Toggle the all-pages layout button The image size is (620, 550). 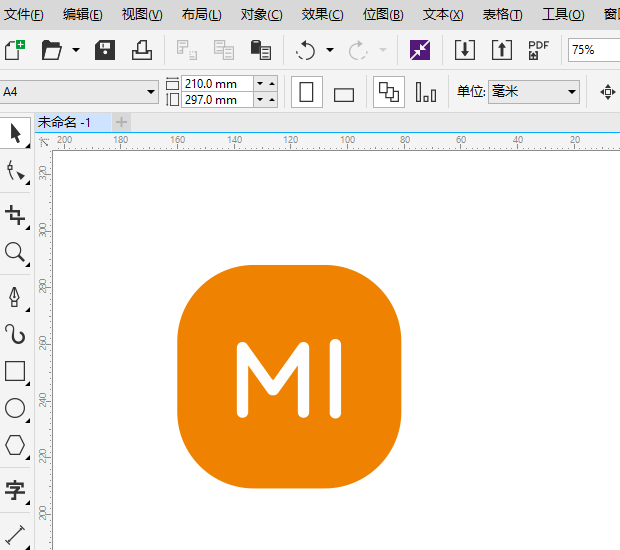pyautogui.click(x=388, y=93)
